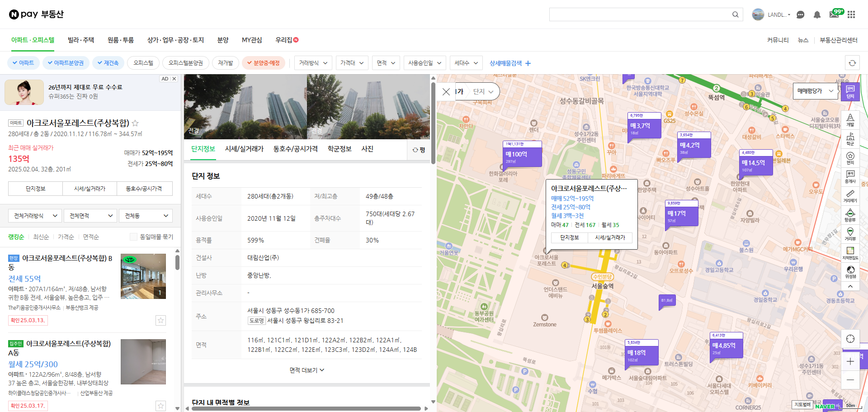Click the search magnifier icon
This screenshot has width=868, height=412.
736,14
